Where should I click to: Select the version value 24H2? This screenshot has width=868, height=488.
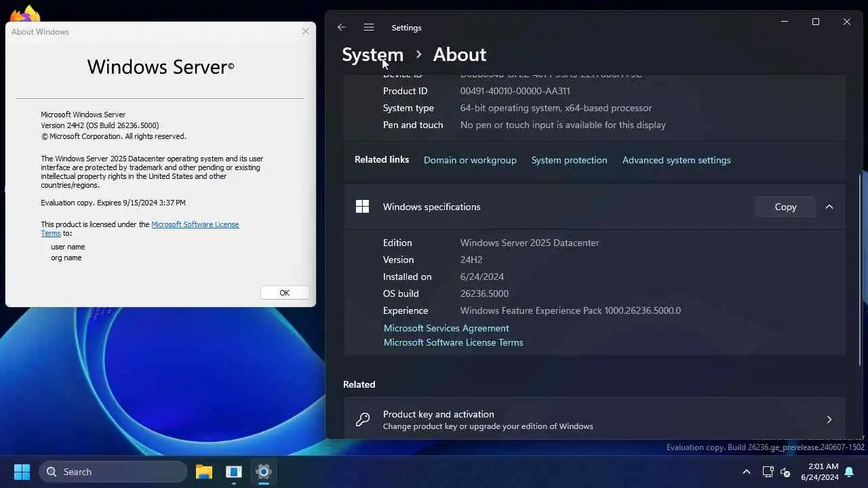[x=471, y=260]
